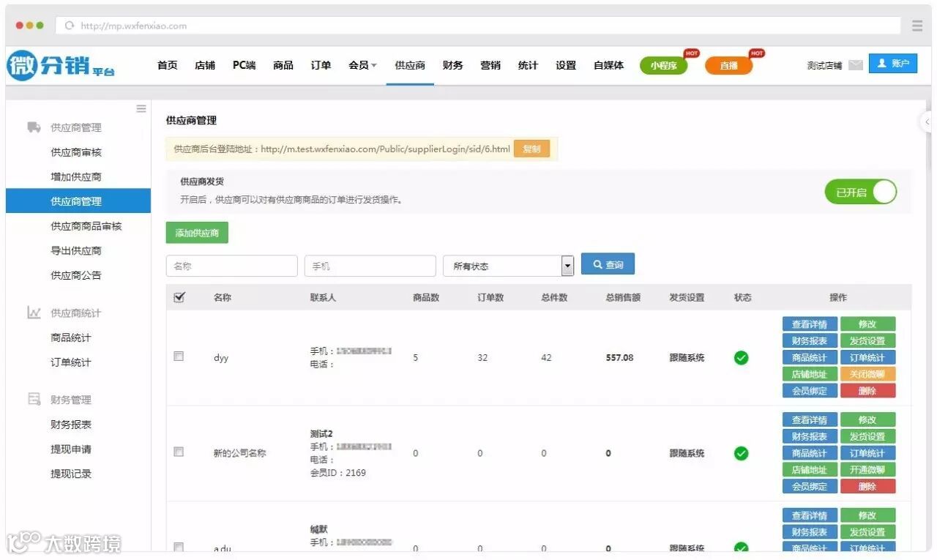The image size is (937, 560).
Task: Open the PC端 top navigation item
Action: (244, 65)
